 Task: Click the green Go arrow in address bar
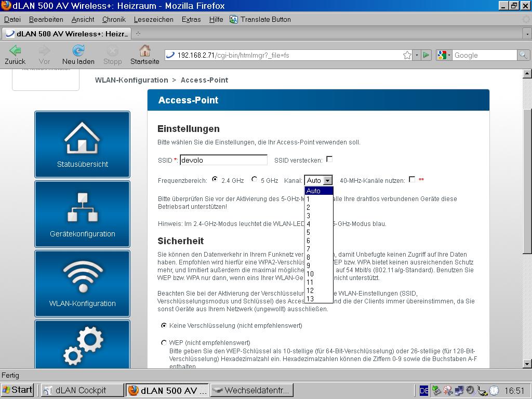point(426,55)
